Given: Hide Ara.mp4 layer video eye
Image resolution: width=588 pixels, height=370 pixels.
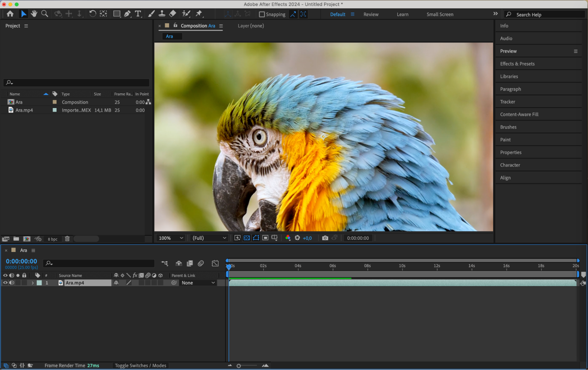Looking at the screenshot, I should [x=5, y=283].
